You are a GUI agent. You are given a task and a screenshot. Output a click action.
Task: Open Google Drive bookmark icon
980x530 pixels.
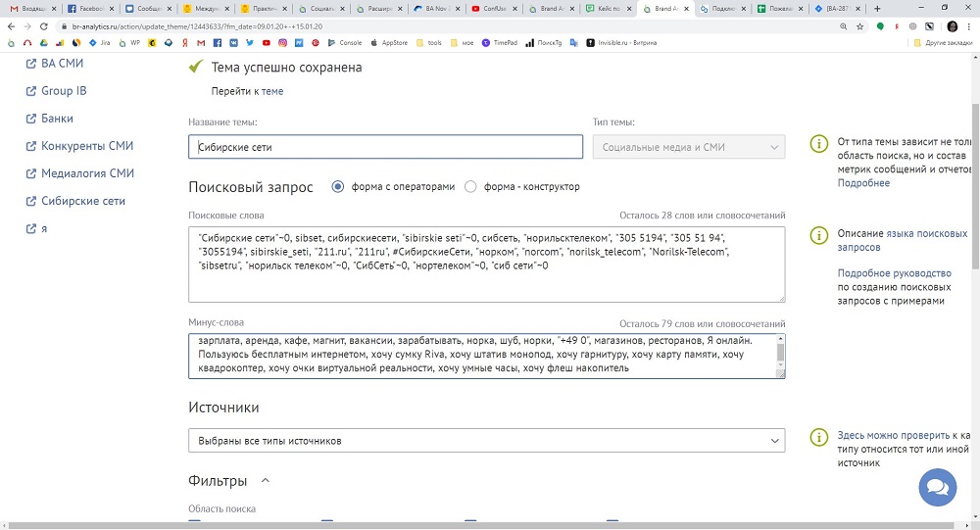[x=44, y=43]
